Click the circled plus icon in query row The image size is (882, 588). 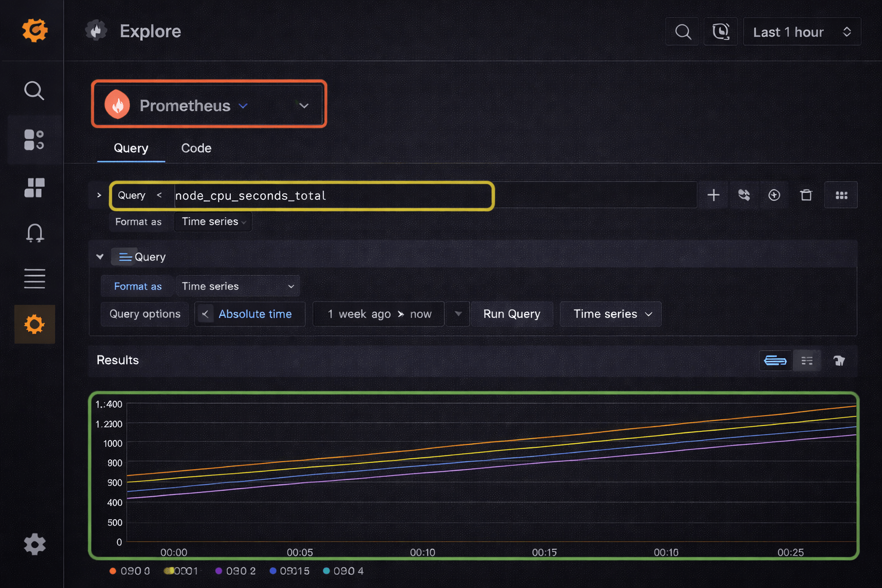[x=774, y=195]
